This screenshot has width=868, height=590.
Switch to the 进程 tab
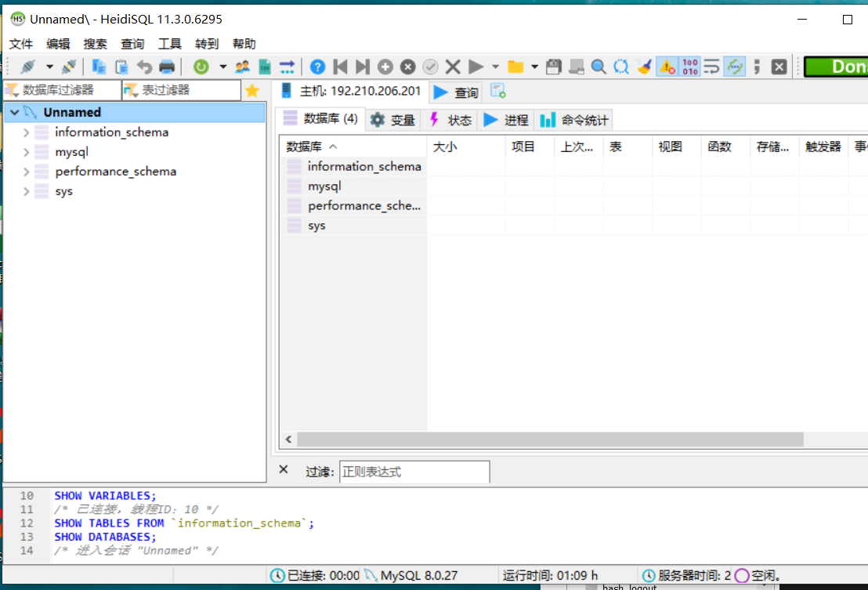tap(507, 120)
